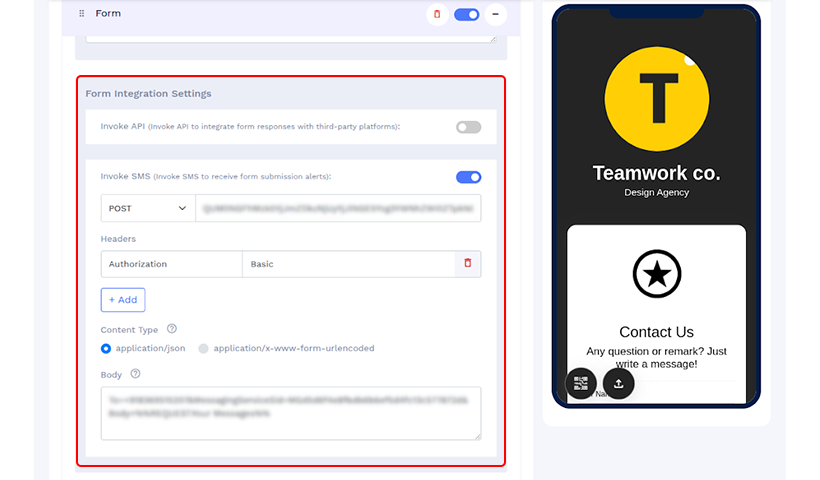Disable the Invoke SMS toggle
Viewport: 820px width, 480px height.
[x=468, y=177]
